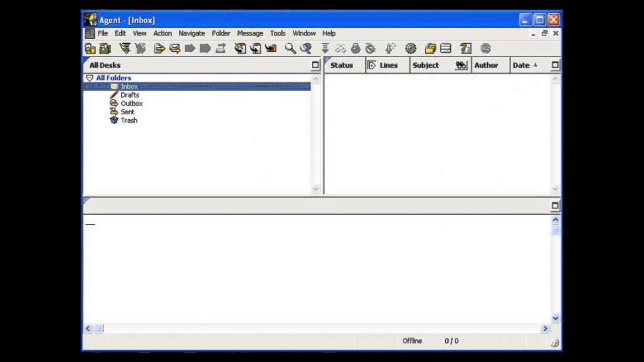The height and width of the screenshot is (362, 644).
Task: Click the document with curved arrow icon
Action: (x=256, y=49)
